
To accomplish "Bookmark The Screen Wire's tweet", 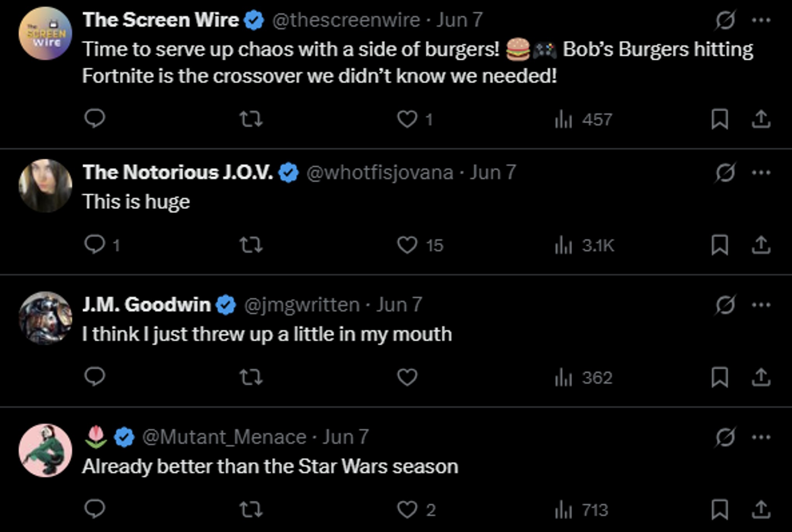I will [x=719, y=119].
